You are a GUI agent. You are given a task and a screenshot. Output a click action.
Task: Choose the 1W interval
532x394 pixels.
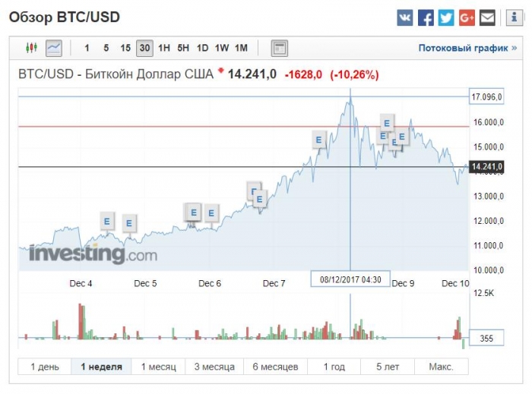click(222, 48)
